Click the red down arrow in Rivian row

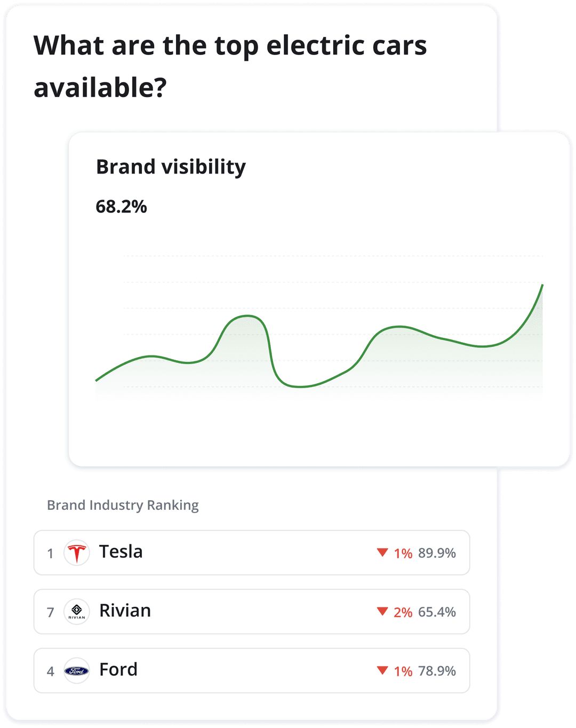tap(382, 611)
